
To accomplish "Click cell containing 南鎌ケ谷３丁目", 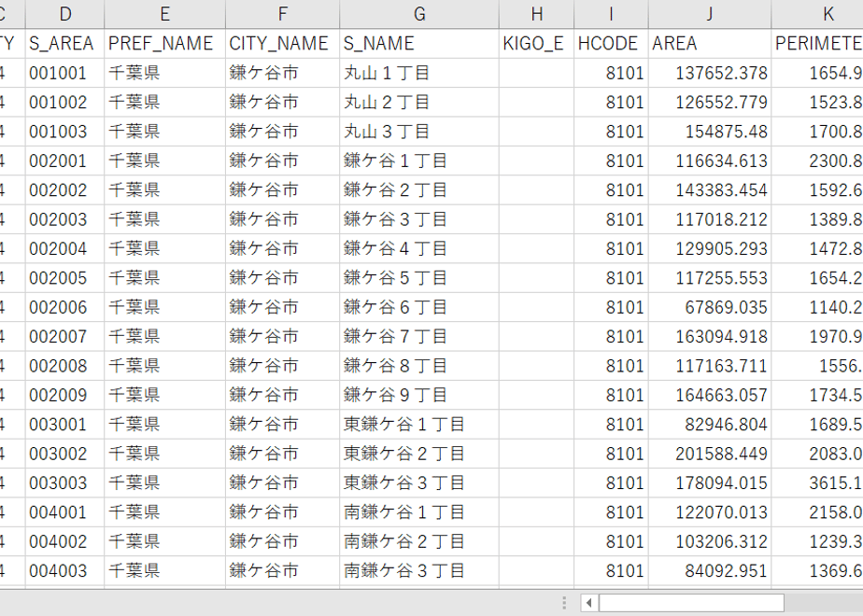I will (x=419, y=571).
